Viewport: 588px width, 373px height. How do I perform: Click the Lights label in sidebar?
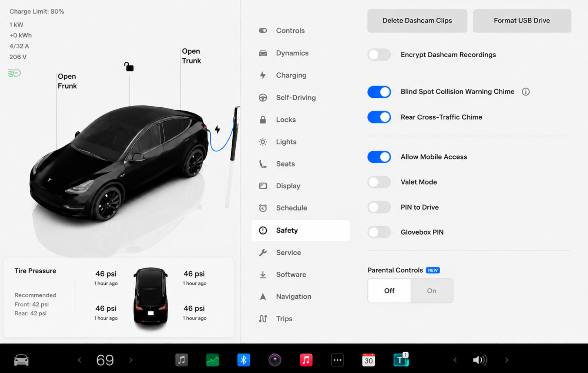(x=286, y=142)
